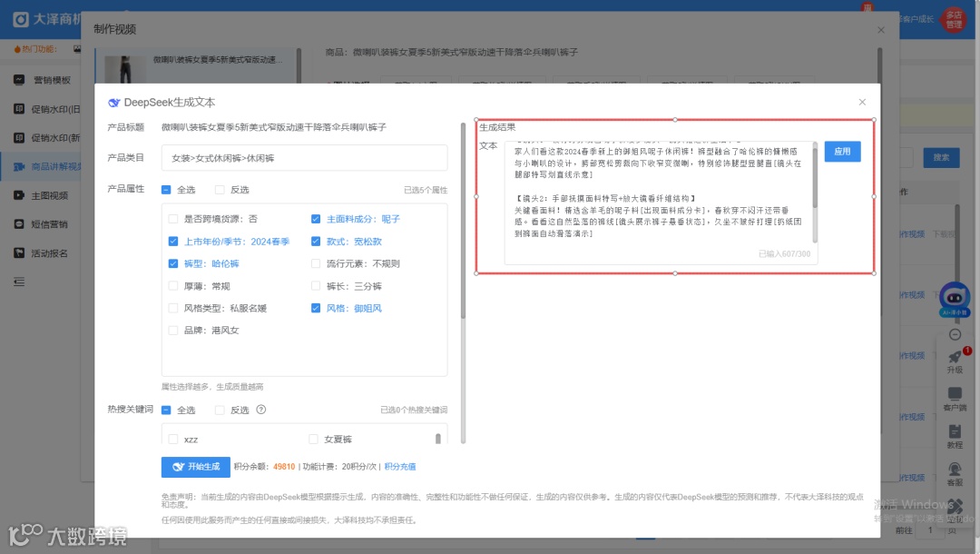Toggle 反选 checkbox for 产品属性
The height and width of the screenshot is (554, 980).
pyautogui.click(x=220, y=190)
